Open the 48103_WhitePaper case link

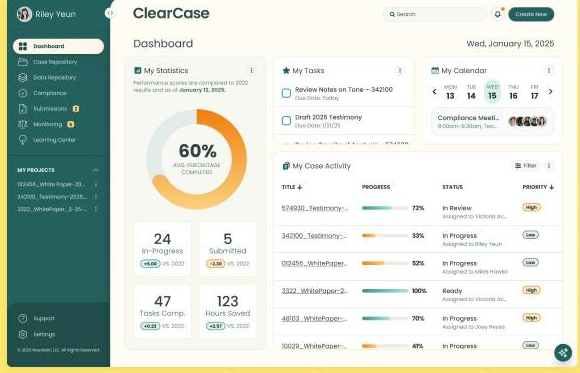pos(314,319)
